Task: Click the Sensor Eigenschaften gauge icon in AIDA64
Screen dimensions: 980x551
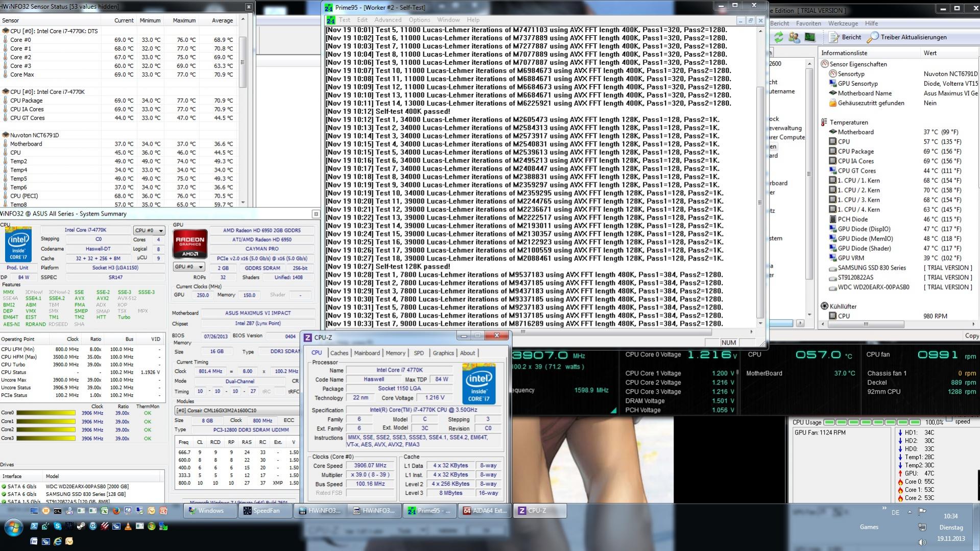Action: point(824,64)
